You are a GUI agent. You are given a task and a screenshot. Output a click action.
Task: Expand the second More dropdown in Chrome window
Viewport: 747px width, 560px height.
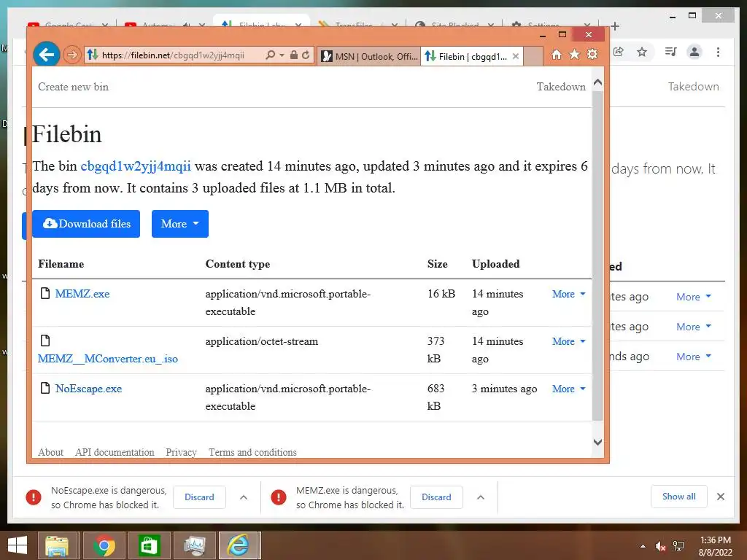coord(694,327)
